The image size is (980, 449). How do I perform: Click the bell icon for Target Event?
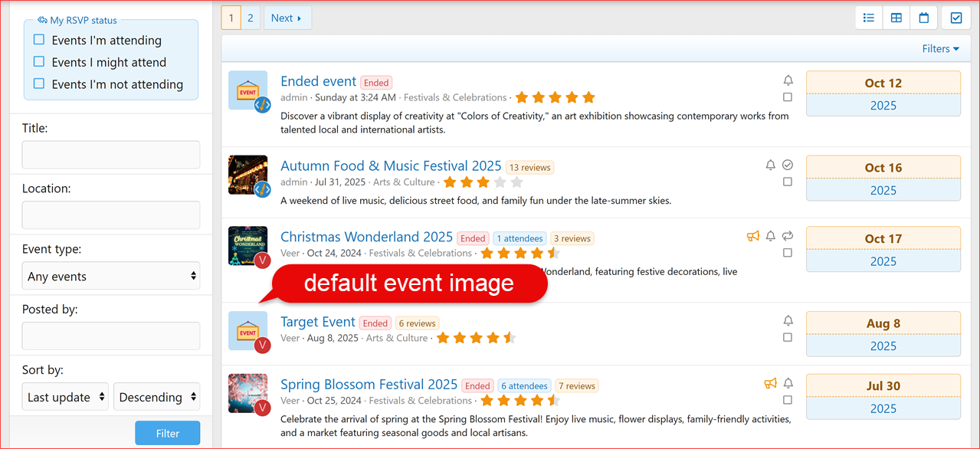(788, 321)
